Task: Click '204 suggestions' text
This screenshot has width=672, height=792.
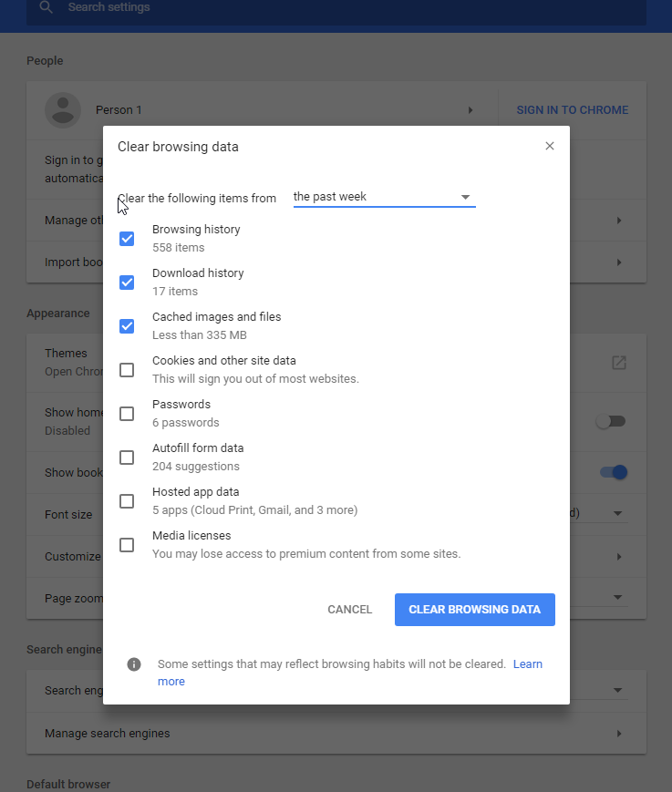Action: (x=196, y=467)
